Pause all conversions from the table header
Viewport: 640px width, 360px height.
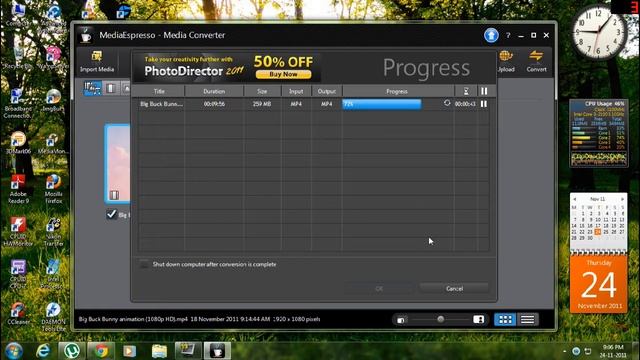484,91
